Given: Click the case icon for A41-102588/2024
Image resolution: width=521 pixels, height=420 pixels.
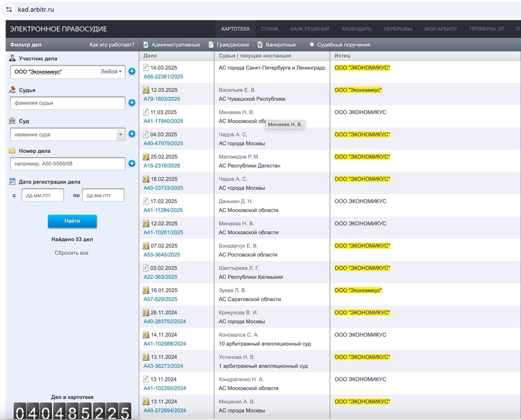Looking at the screenshot, I should click(x=146, y=334).
